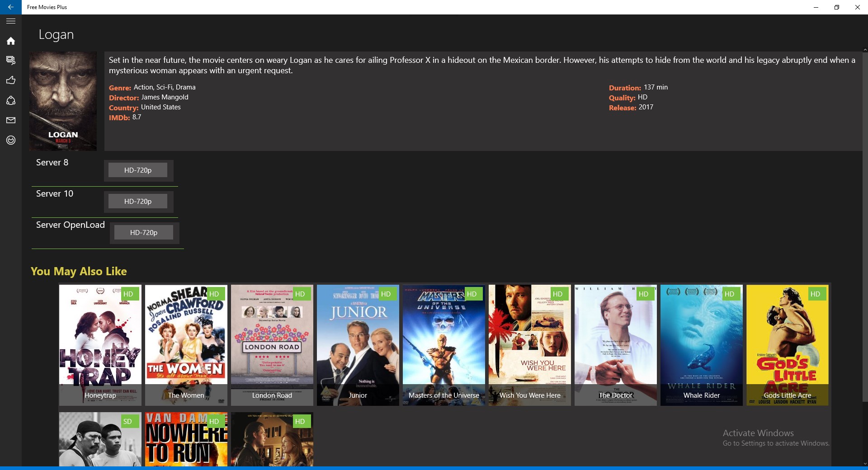Click the scrollbar up arrow
Screen dimensions: 868x470
pyautogui.click(x=865, y=50)
